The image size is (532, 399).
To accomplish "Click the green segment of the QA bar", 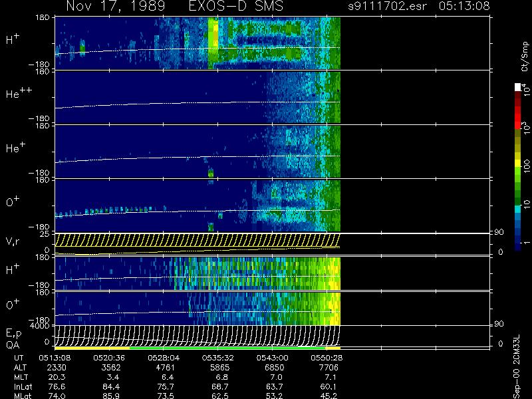I will (227, 348).
